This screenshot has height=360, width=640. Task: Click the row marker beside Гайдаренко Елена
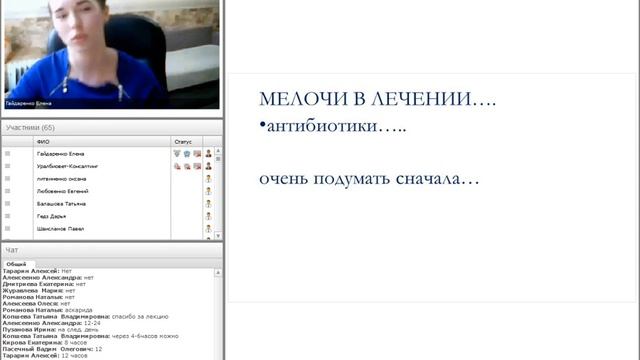pyautogui.click(x=7, y=153)
